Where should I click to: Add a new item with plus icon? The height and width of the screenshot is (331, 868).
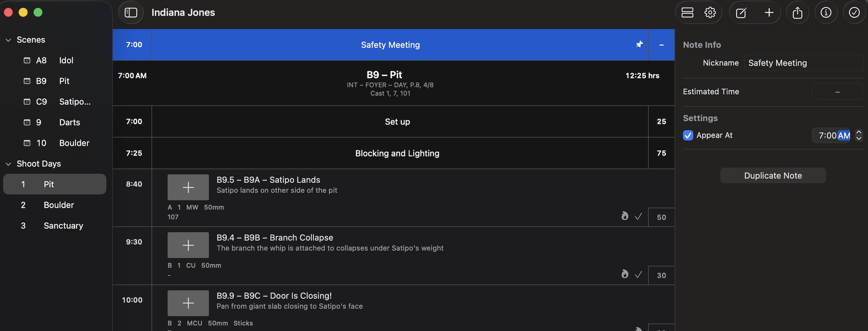coord(769,13)
